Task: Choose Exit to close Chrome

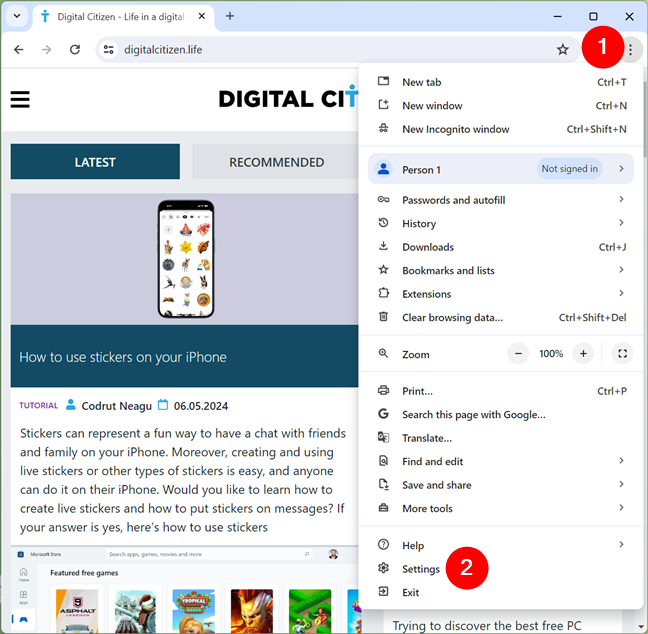Action: click(501, 592)
